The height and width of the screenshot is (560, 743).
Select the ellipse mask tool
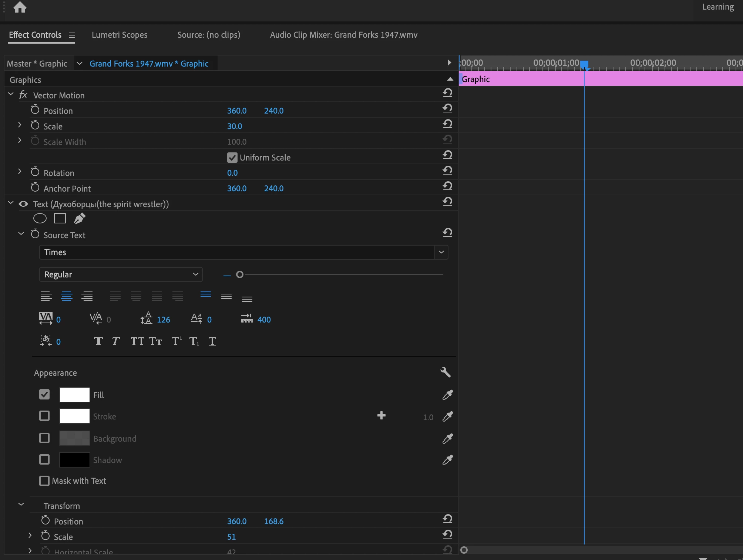40,219
